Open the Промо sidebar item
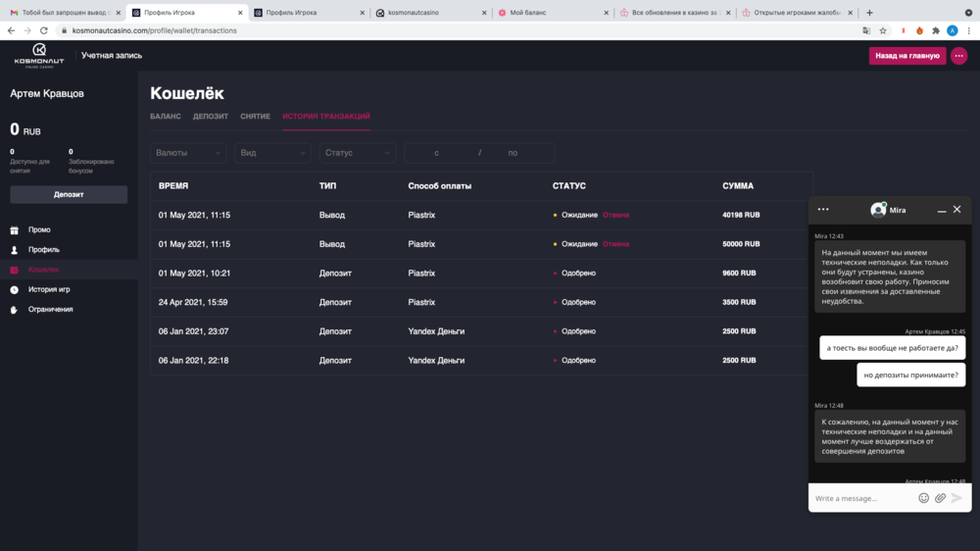 click(39, 230)
